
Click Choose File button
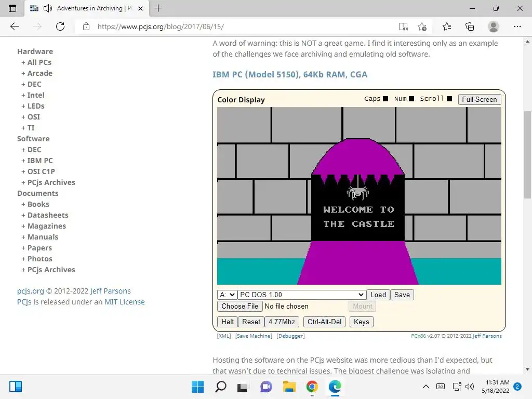(240, 306)
